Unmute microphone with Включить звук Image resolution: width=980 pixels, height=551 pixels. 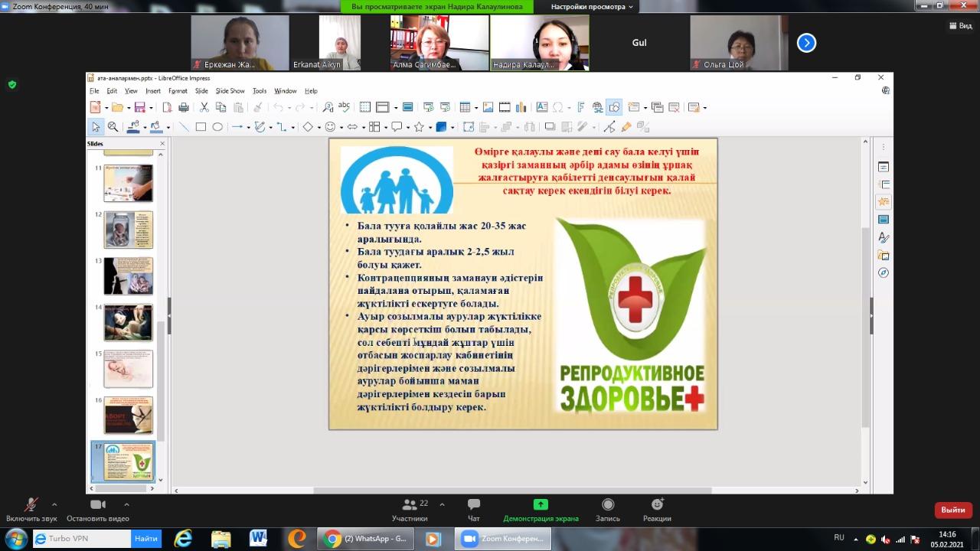31,510
